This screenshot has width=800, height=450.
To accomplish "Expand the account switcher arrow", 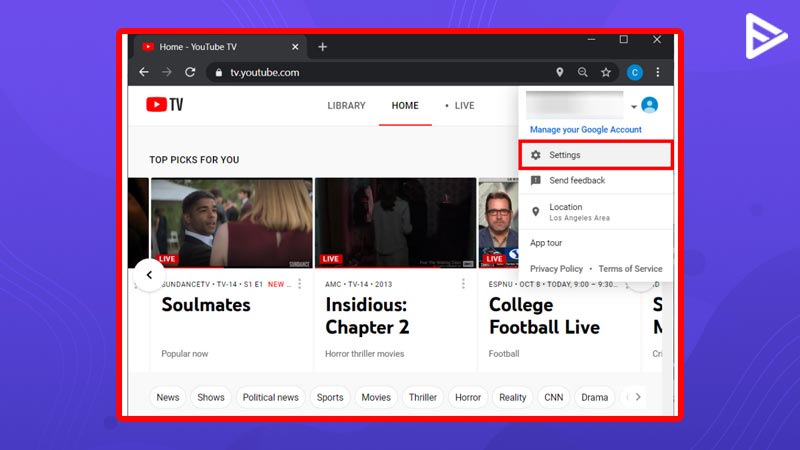I will click(634, 107).
